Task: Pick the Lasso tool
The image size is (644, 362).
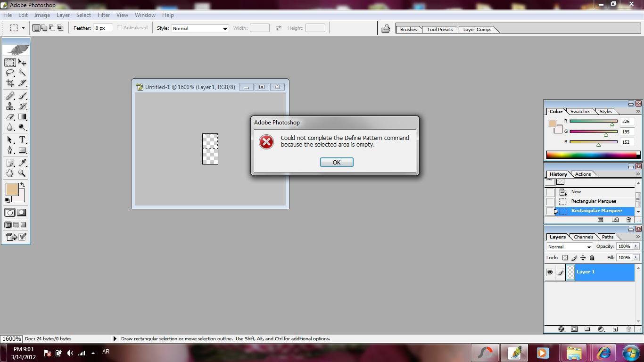Action: point(10,73)
